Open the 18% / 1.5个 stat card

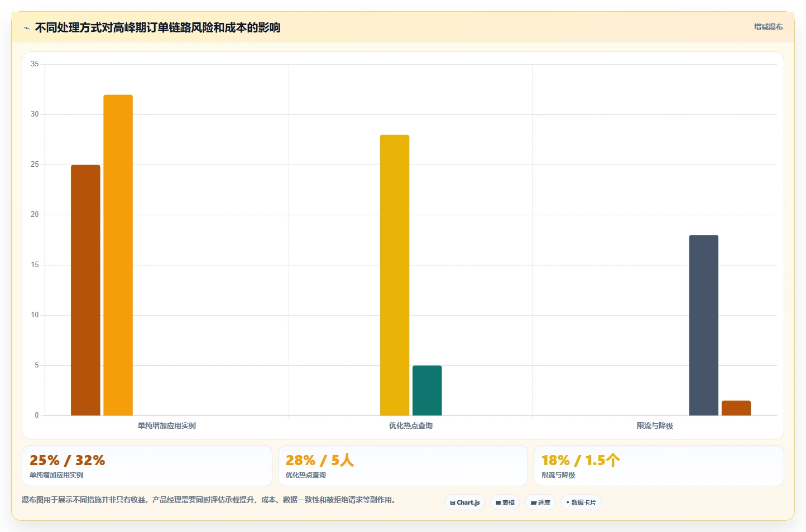coord(659,466)
